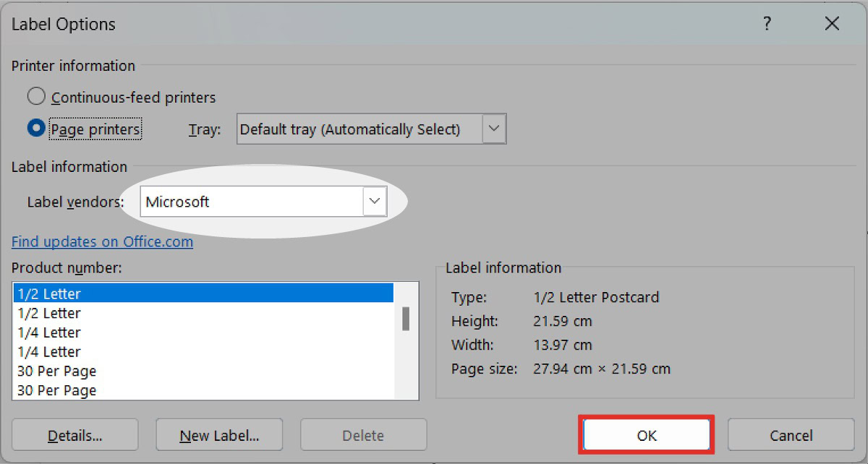This screenshot has width=868, height=464.
Task: Select the highlighted 1/2 Letter item
Action: 203,293
